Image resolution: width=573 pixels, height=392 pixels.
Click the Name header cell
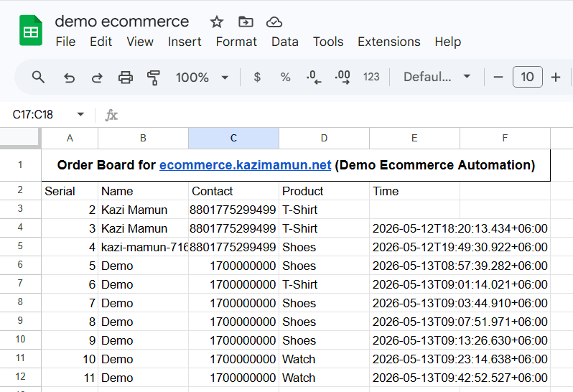point(144,191)
